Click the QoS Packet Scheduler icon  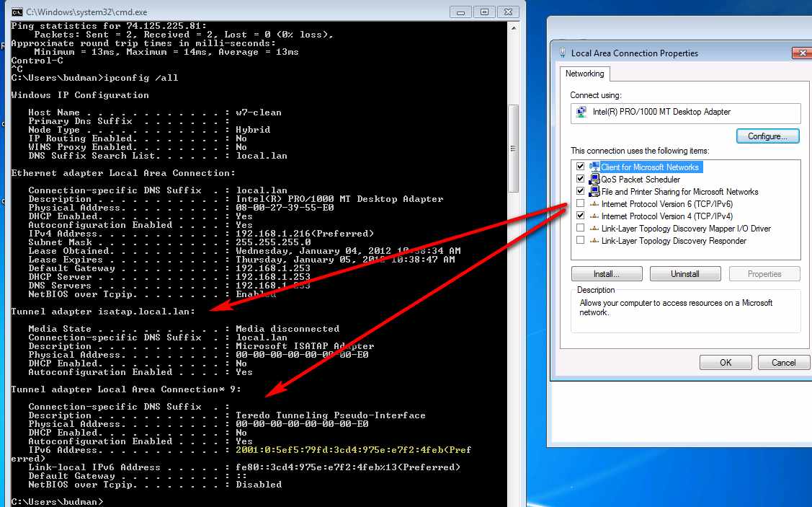tap(594, 180)
